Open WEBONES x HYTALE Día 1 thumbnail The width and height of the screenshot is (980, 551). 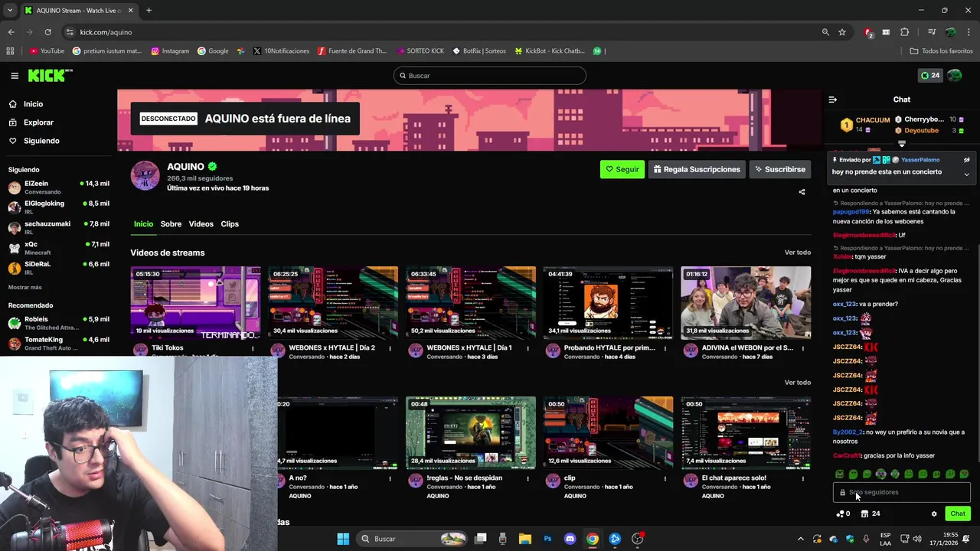(471, 302)
